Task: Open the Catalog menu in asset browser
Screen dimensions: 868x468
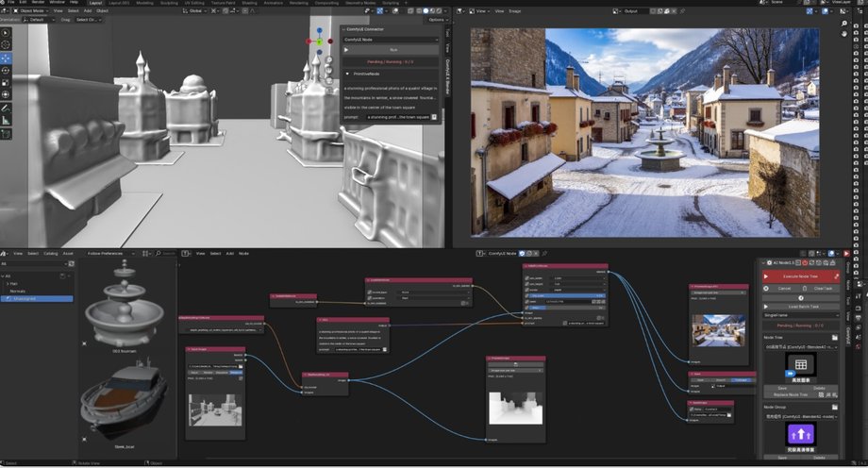Action: point(50,253)
